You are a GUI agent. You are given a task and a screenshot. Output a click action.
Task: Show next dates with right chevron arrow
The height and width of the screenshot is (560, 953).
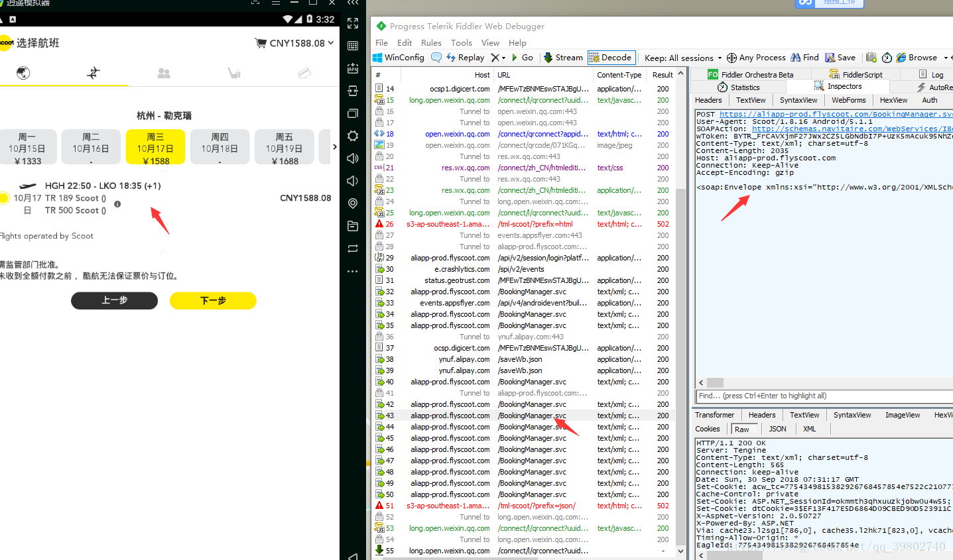point(334,147)
